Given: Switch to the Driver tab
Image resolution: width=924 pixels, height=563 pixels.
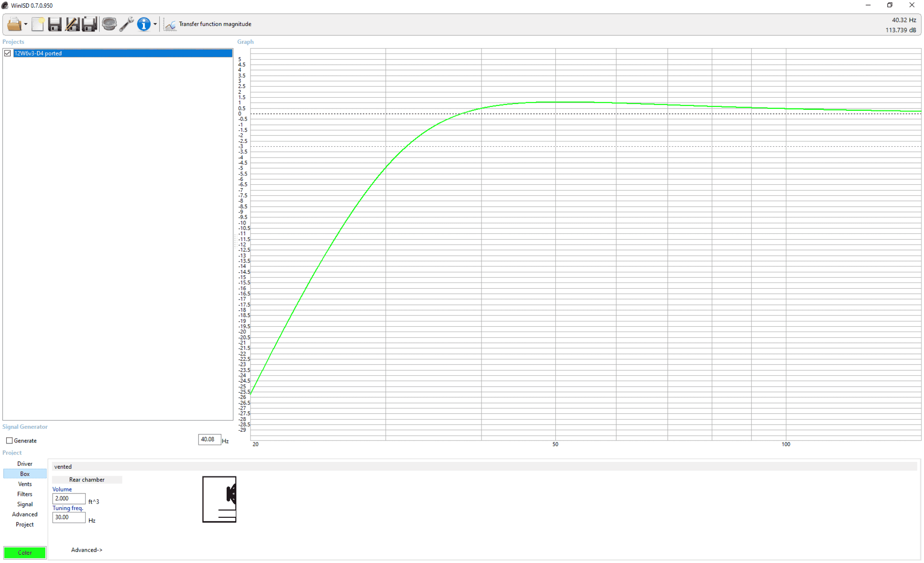Looking at the screenshot, I should (25, 464).
